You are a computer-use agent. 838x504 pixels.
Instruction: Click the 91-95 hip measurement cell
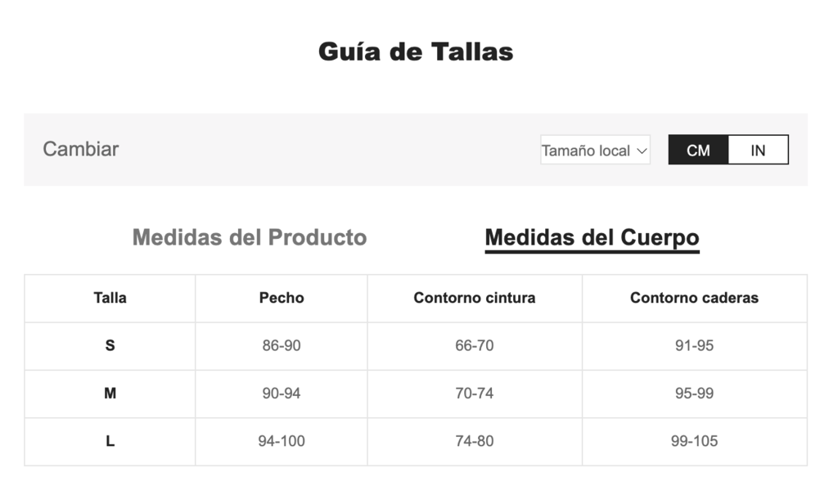point(694,346)
